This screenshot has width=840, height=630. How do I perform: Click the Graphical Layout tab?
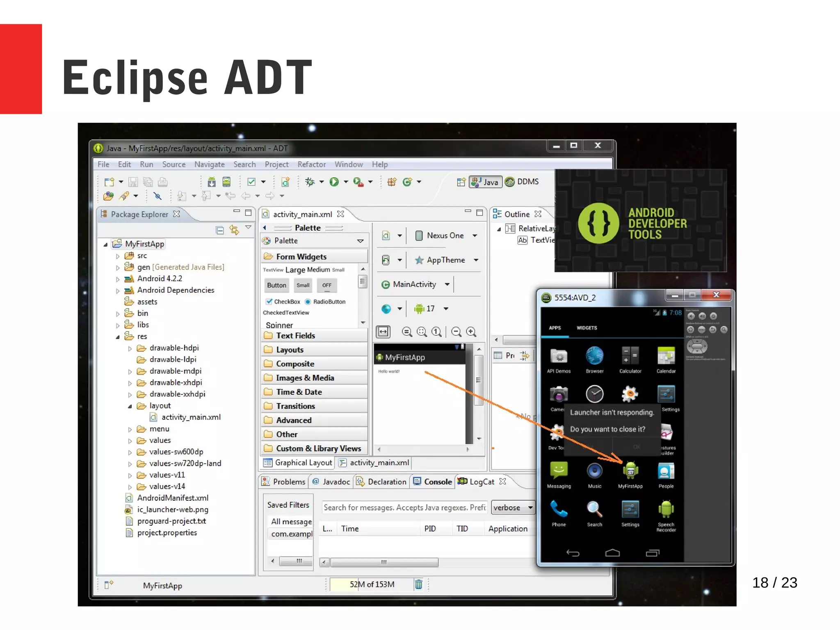click(298, 463)
